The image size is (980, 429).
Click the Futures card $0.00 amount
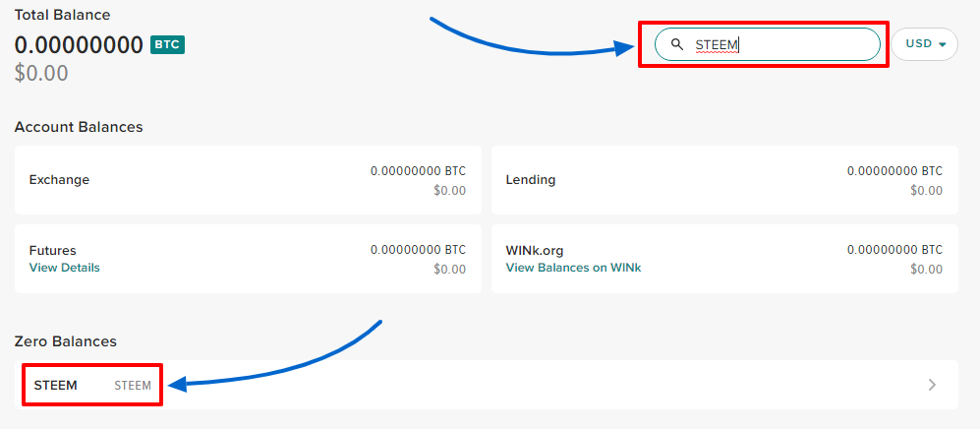pyautogui.click(x=450, y=270)
